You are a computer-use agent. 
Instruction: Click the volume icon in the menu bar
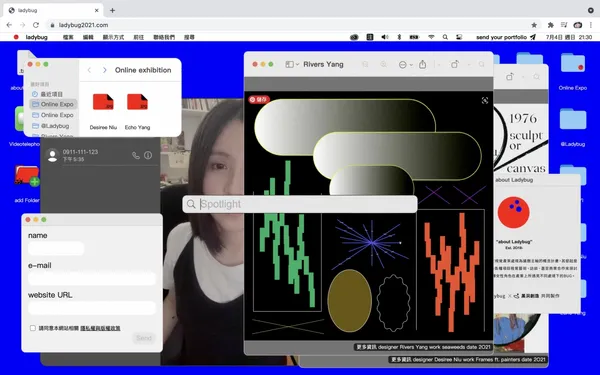tap(385, 37)
